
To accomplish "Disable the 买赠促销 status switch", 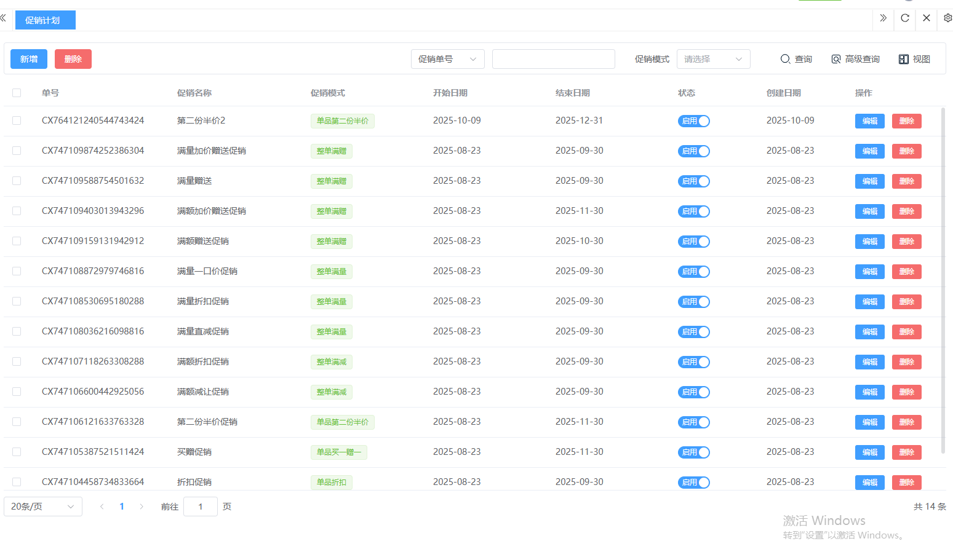I will (693, 452).
